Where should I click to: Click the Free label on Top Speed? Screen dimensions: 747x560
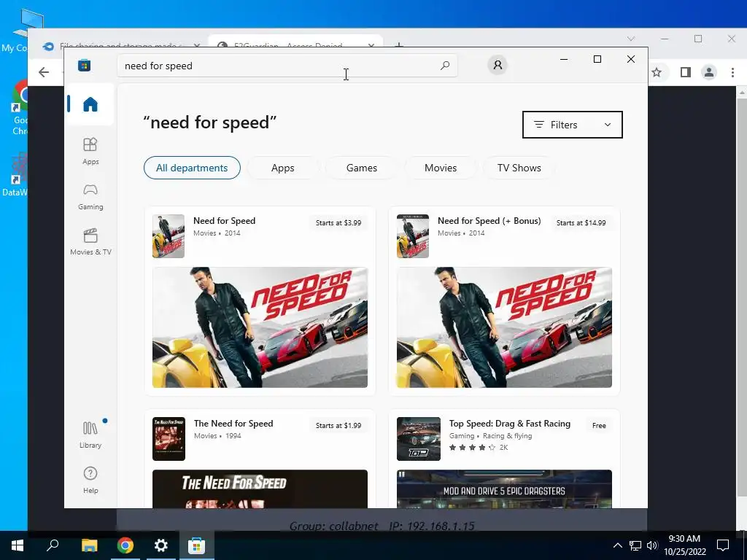(x=599, y=425)
